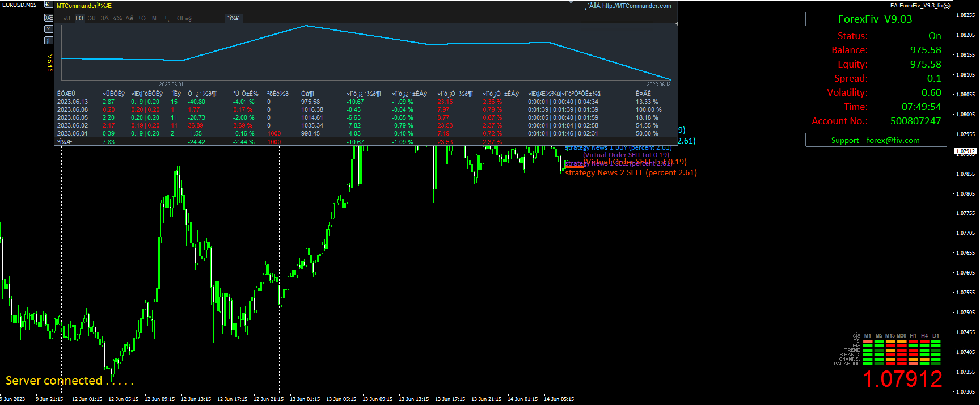Collapse MTCommander panel via top triangle arrow

[572, 2]
